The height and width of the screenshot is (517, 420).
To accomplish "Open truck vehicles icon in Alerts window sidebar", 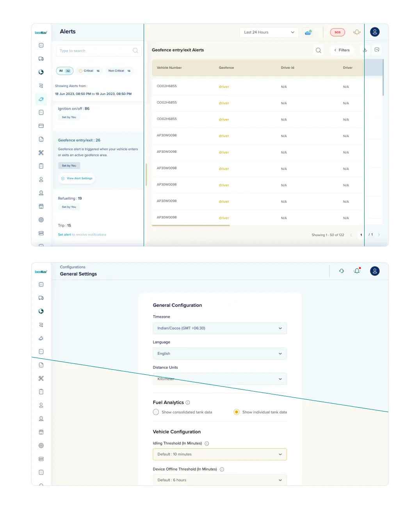I will tap(41, 59).
